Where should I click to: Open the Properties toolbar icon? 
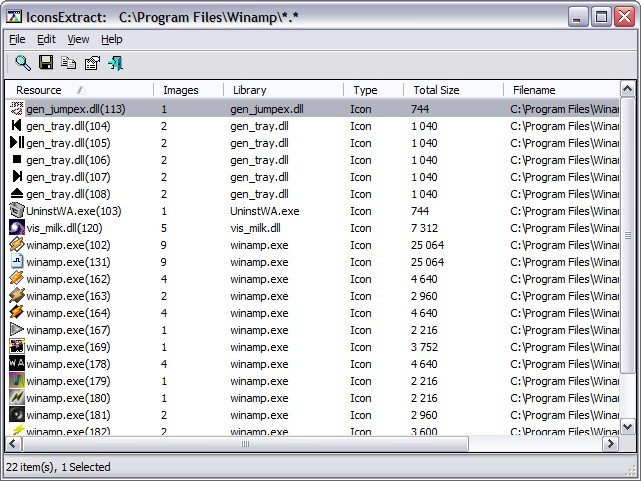92,63
